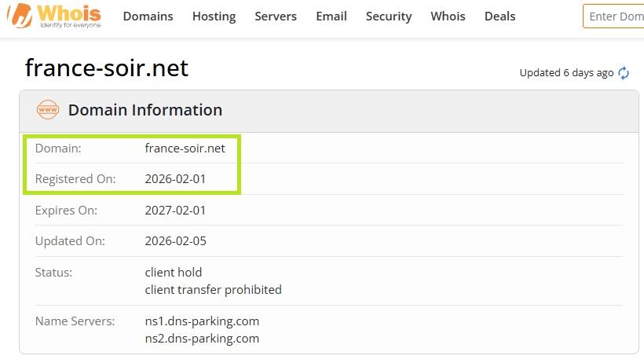Click the expiry date 2027-02-01
Screen dimensions: 644x363
click(x=175, y=211)
